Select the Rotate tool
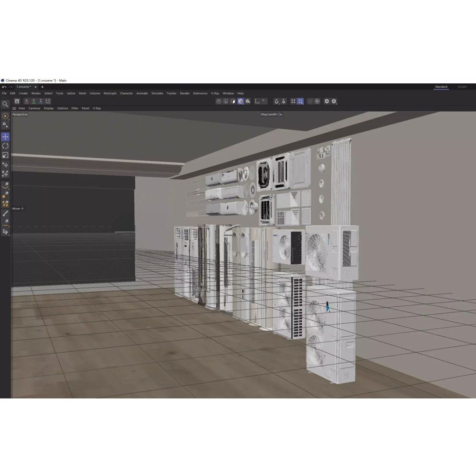 tap(5, 146)
